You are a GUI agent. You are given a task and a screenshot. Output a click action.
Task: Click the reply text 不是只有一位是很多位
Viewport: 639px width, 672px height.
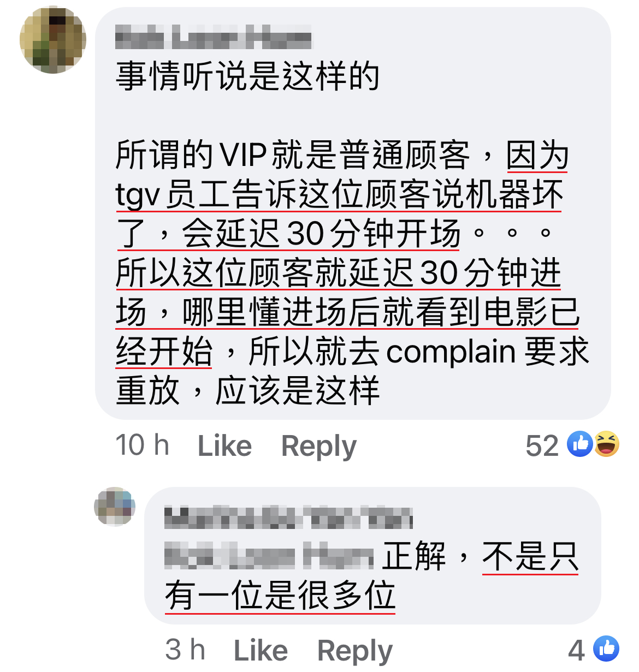click(371, 576)
